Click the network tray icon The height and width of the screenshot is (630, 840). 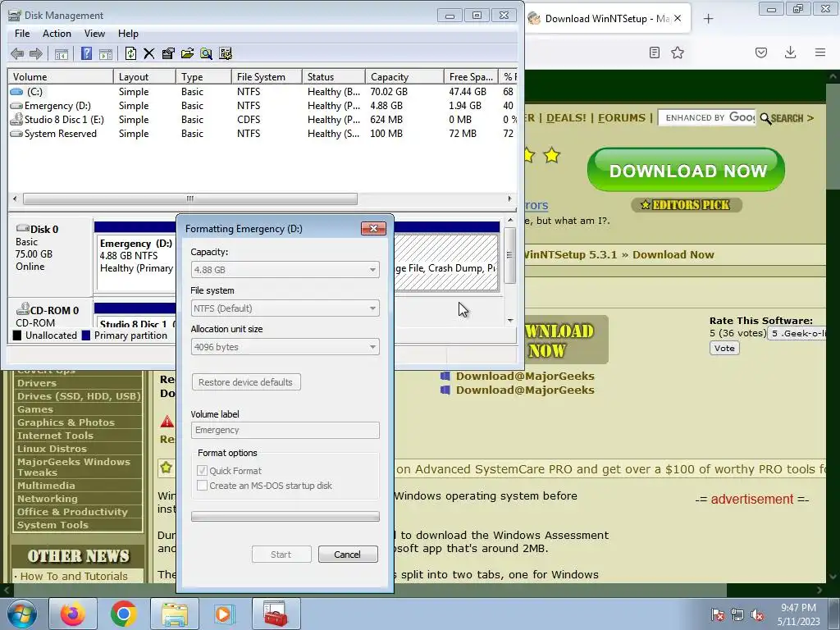coord(737,614)
